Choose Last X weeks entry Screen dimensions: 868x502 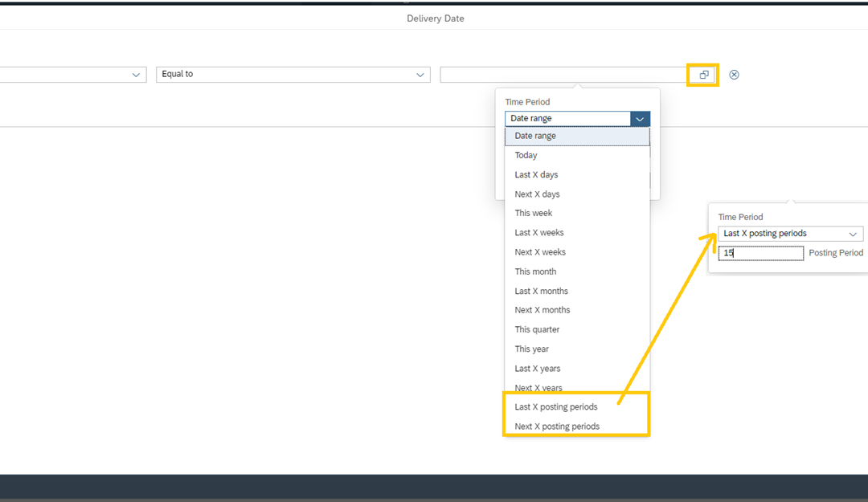pos(539,232)
